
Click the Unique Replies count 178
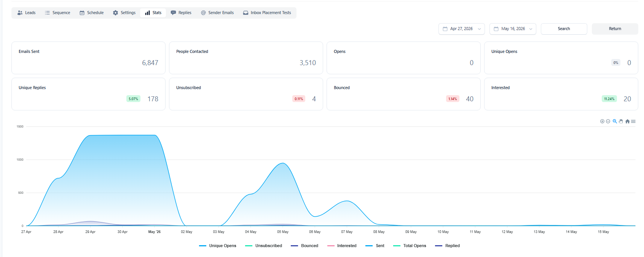[x=153, y=99]
